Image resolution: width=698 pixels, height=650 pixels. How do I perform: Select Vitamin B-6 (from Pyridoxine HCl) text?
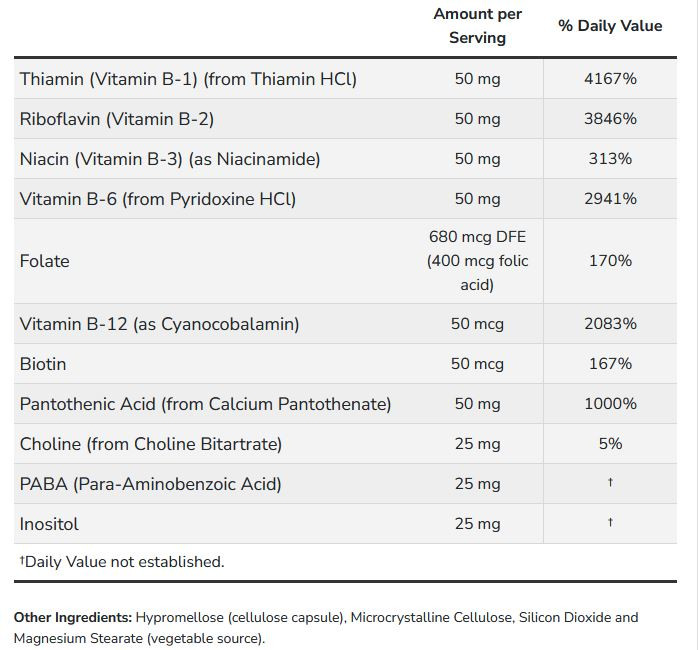click(158, 199)
